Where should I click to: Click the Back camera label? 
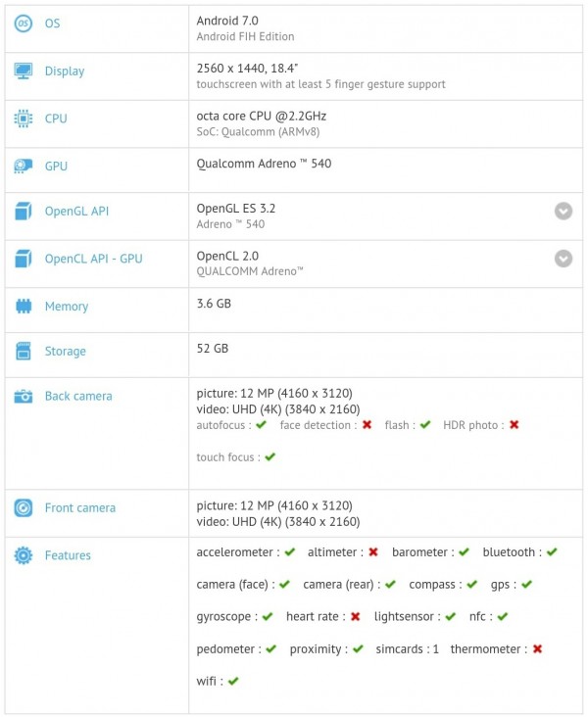(x=78, y=396)
